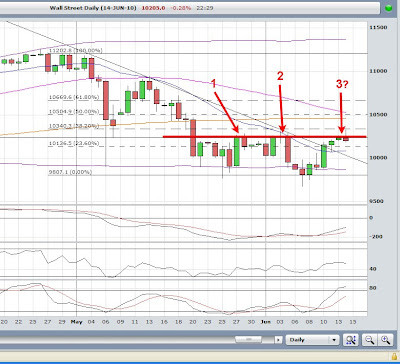Click the 10126.5 (23.60%) Fibonacci label
The image size is (400, 364).
pyautogui.click(x=74, y=143)
